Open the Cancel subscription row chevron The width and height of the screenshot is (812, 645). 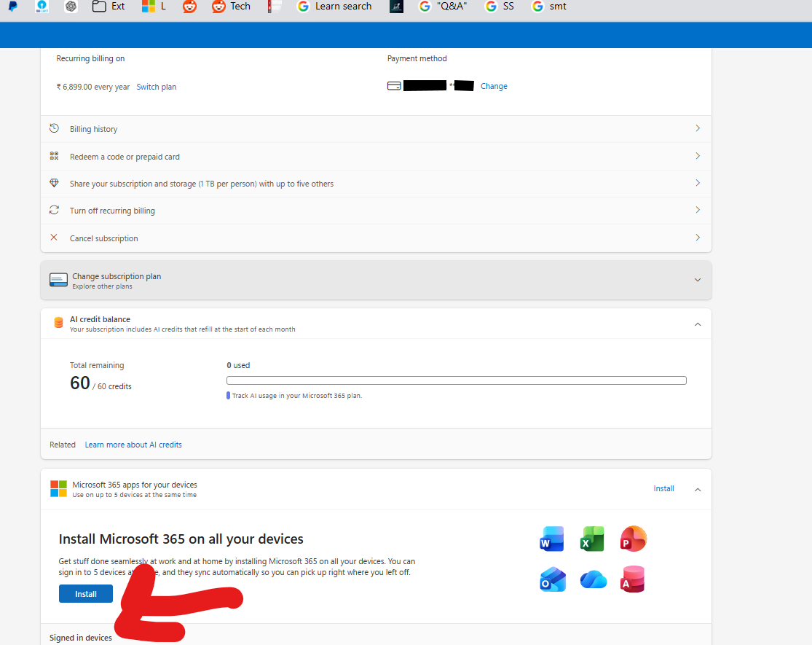tap(698, 238)
